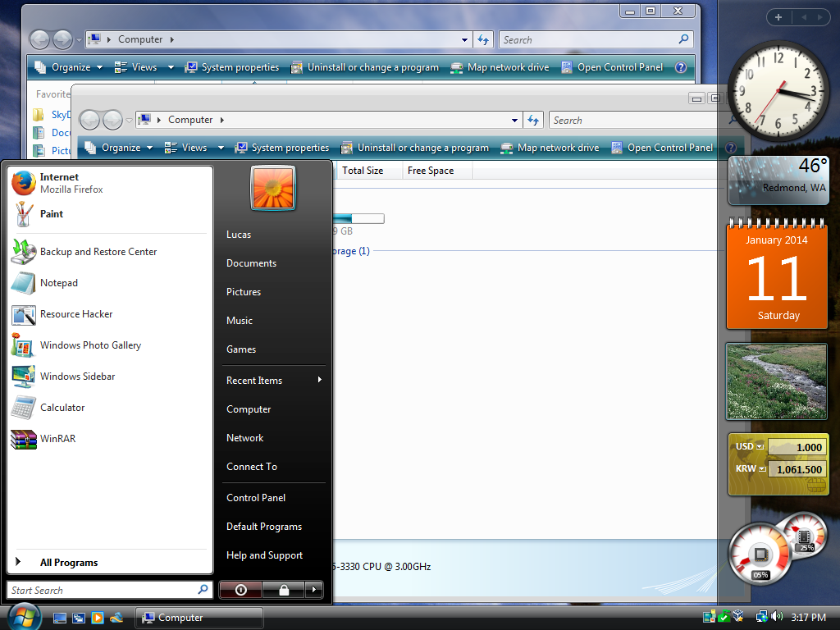840x630 pixels.
Task: Click Search box in back Computer window
Action: click(596, 39)
